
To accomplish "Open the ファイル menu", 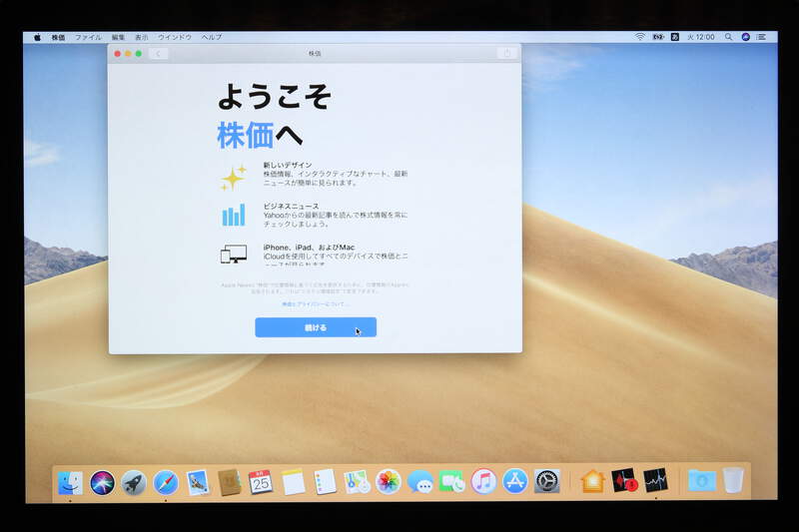I will pyautogui.click(x=88, y=37).
